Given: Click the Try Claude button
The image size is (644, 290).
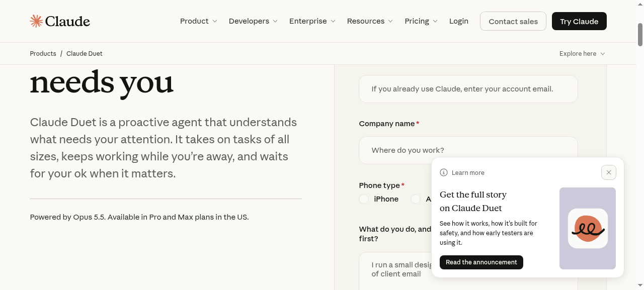Looking at the screenshot, I should tap(579, 21).
